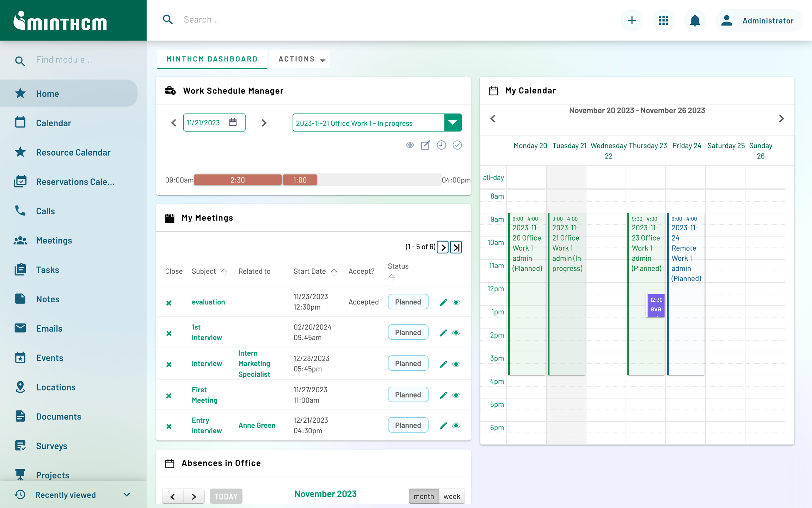Viewport: 812px width, 508px height.
Task: Open Reservations Calendar in the sidebar
Action: pyautogui.click(x=75, y=182)
